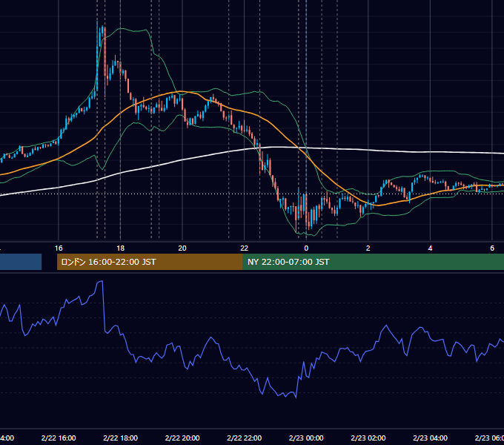Click the 2/22 18:00 time label
This screenshot has width=504, height=445.
pyautogui.click(x=121, y=438)
